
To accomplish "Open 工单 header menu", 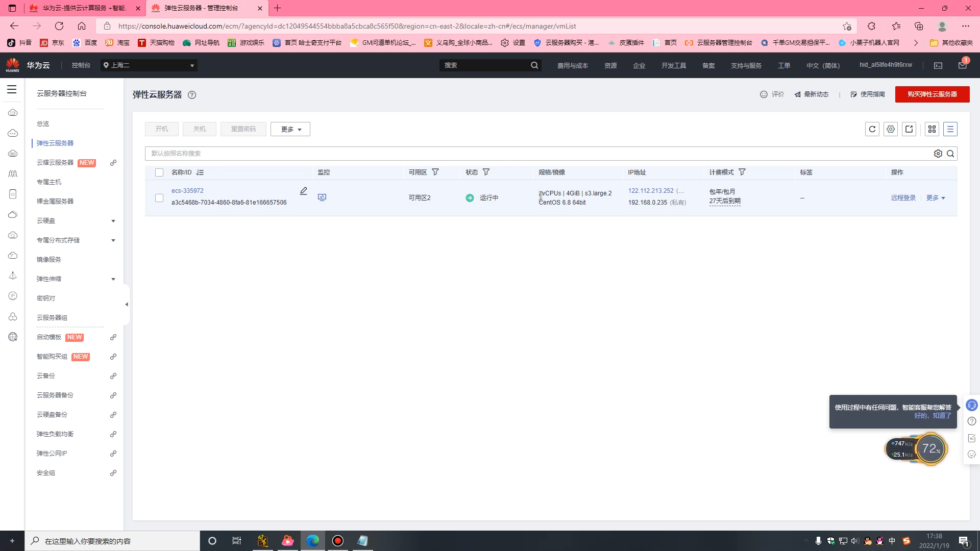I will [x=784, y=65].
